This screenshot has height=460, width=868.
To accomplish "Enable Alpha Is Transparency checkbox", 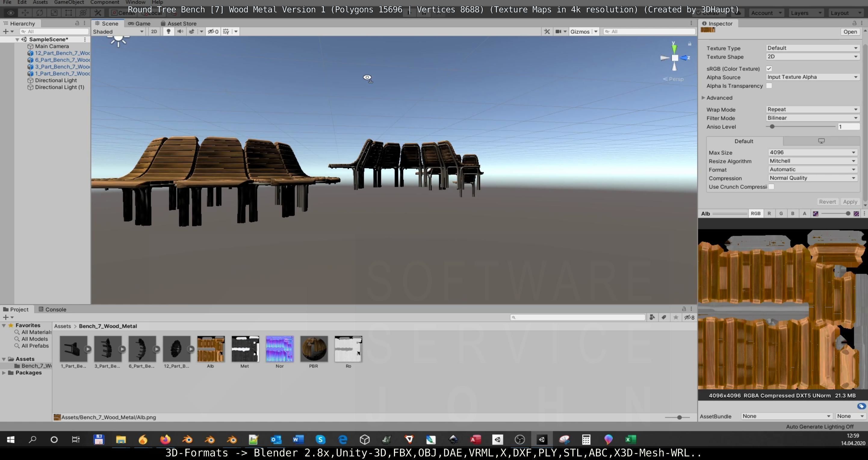I will pyautogui.click(x=769, y=85).
